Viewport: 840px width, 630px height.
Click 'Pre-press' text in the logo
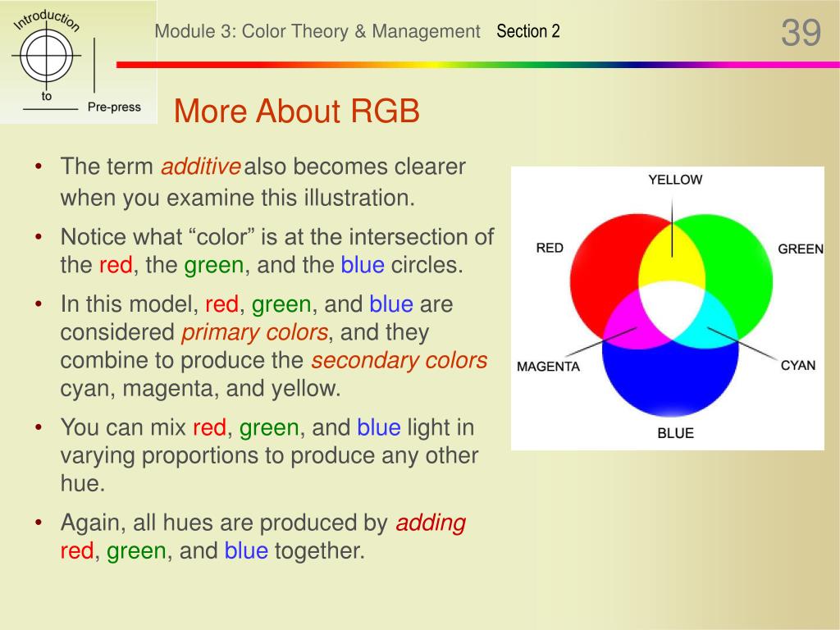click(x=114, y=107)
